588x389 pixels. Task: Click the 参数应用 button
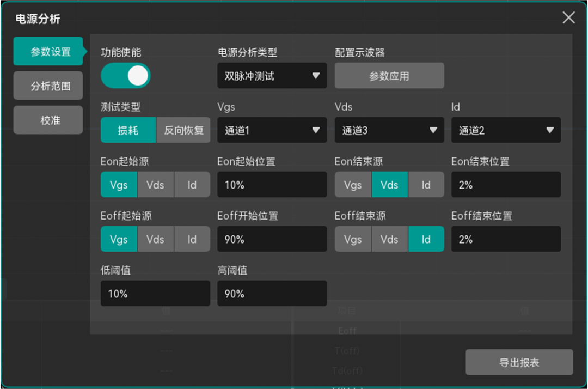coord(389,75)
